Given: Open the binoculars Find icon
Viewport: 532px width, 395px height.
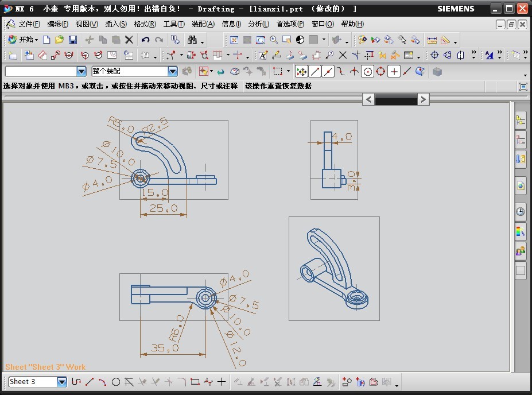Looking at the screenshot, I should 192,40.
